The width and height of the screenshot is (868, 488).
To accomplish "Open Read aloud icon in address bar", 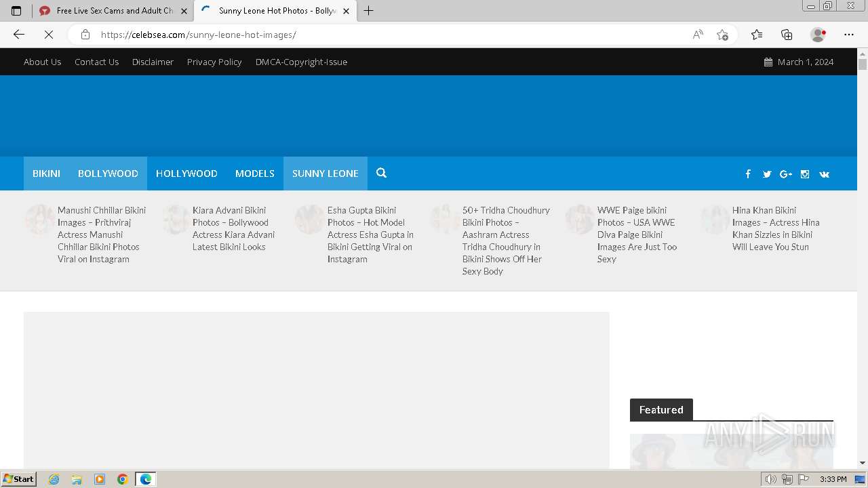I will pos(698,35).
